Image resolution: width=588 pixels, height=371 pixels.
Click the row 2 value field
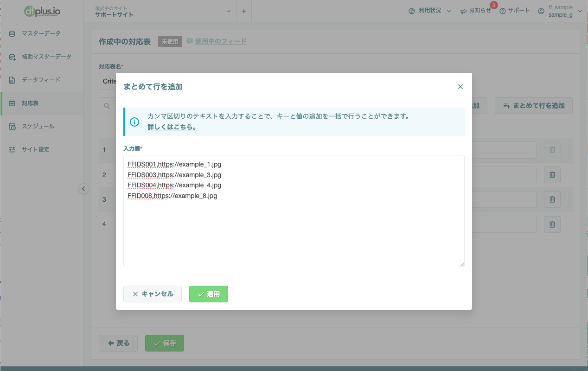(505, 175)
